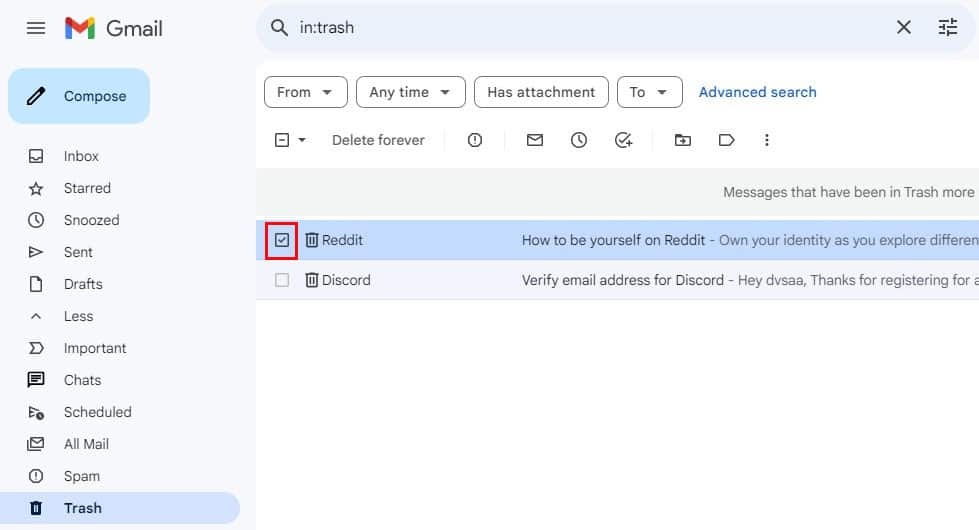This screenshot has height=530, width=979.
Task: Click the in:trash search field
Action: [587, 27]
